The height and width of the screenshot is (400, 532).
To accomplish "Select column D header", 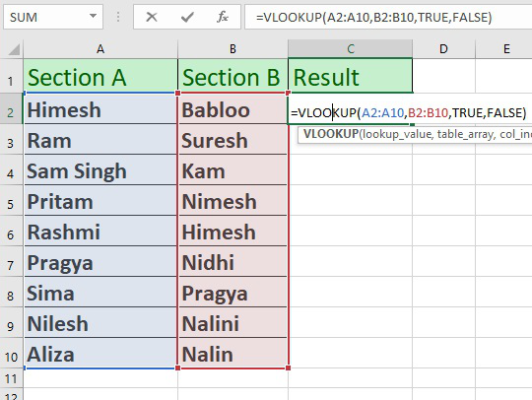I will point(443,49).
